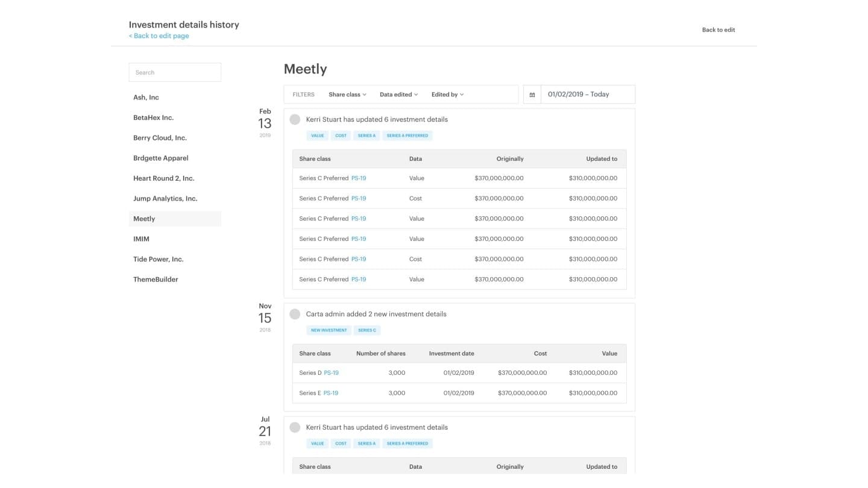This screenshot has width=868, height=488.
Task: Click Kerri Stuart's avatar on Jul 21 entry
Action: point(295,427)
